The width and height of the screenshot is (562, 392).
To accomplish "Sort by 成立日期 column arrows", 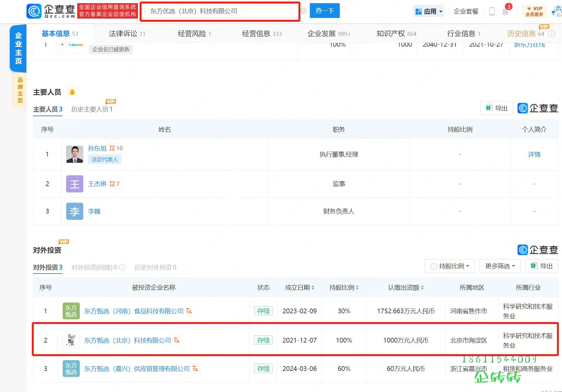I will (x=313, y=287).
